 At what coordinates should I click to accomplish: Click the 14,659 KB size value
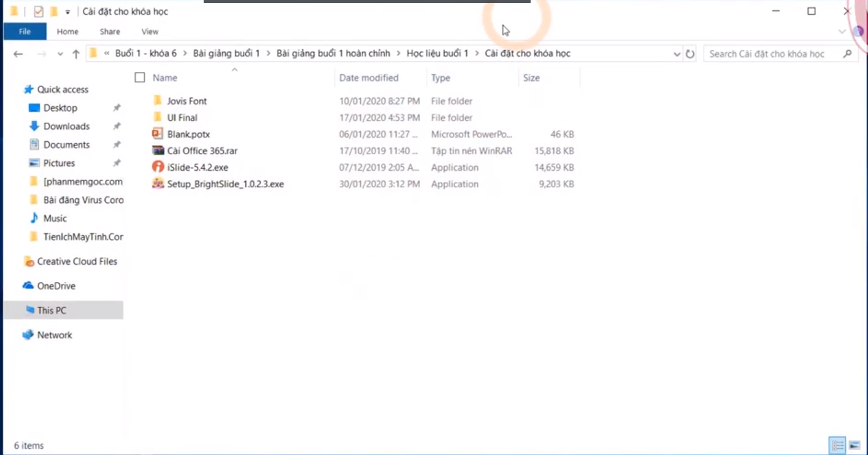pos(555,167)
